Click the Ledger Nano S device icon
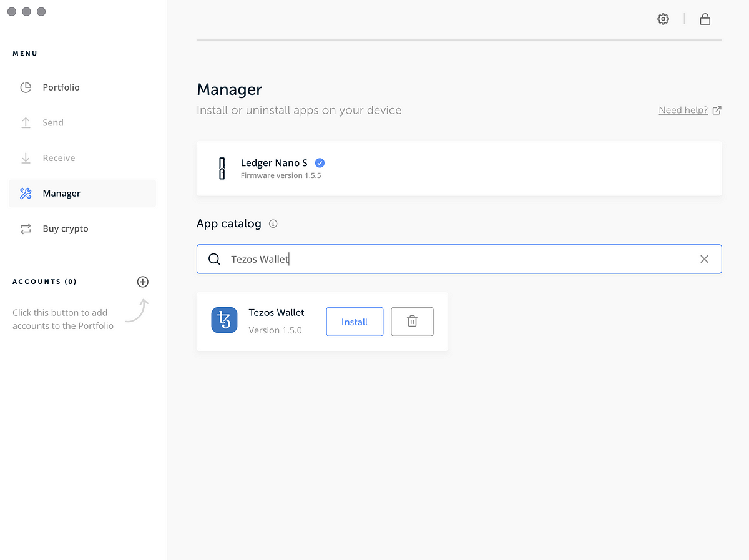The height and width of the screenshot is (560, 749). point(222,169)
